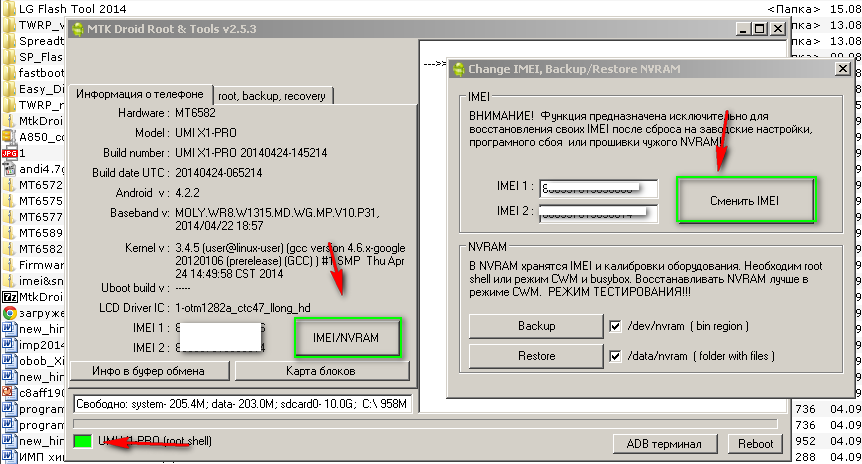862x464 pixels.
Task: Click the IMEI 2 field in Change IMEI dialog
Action: (598, 213)
